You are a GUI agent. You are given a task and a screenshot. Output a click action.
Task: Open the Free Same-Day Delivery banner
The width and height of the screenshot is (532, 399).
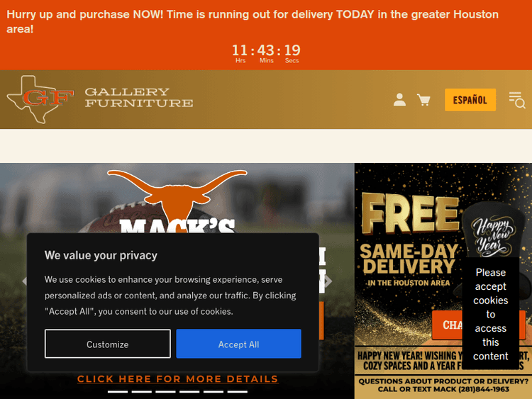(x=443, y=281)
